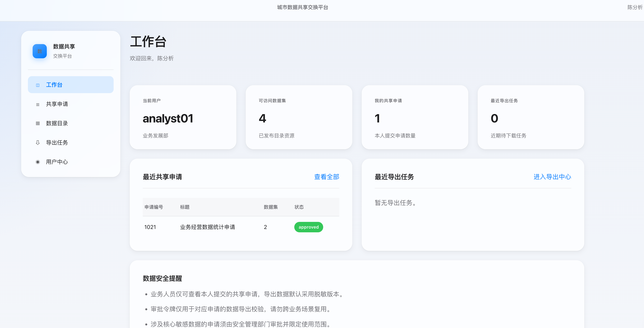The width and height of the screenshot is (644, 328).
Task: Click the 城市数据共享交换平台 header title
Action: [303, 7]
